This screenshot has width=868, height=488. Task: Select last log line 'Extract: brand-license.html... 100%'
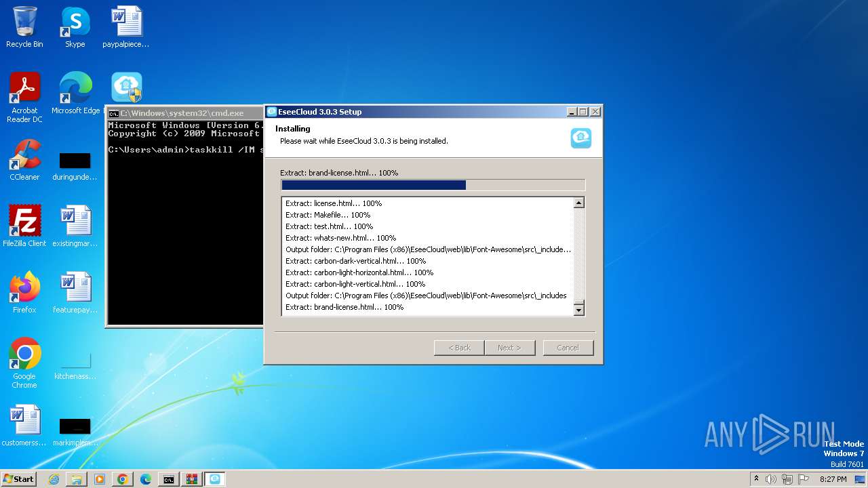[x=344, y=307]
